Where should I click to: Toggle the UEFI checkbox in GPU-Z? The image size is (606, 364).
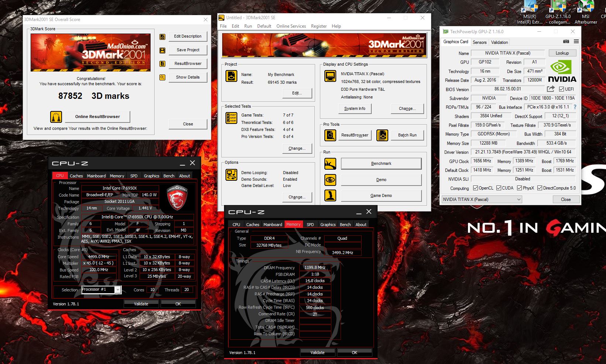(x=561, y=89)
